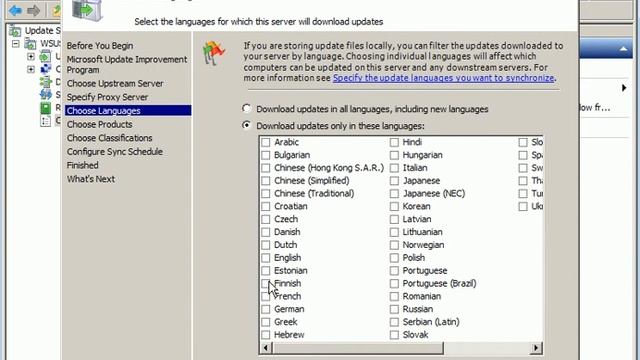Go to Choose Products wizard step
Screen dimensions: 640x360
100,124
